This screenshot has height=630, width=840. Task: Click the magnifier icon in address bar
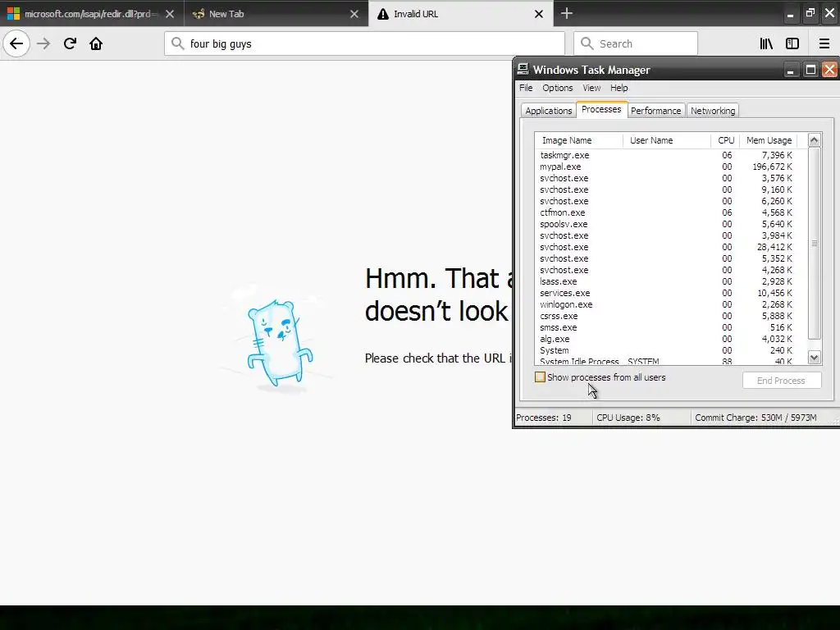178,43
